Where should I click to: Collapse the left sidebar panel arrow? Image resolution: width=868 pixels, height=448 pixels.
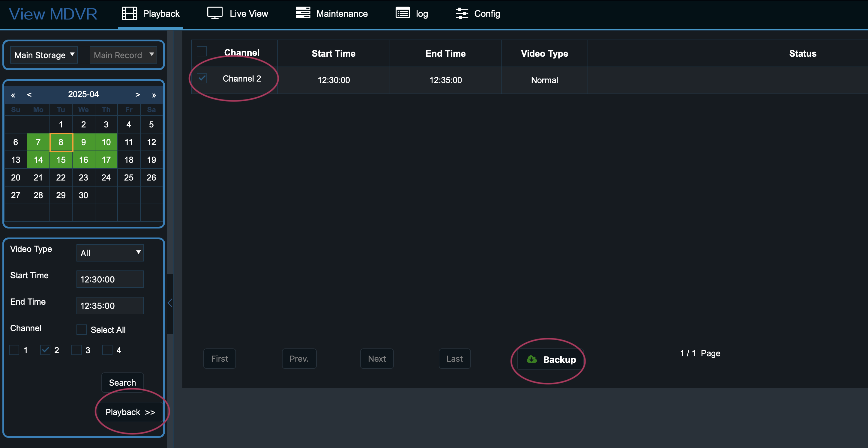170,303
